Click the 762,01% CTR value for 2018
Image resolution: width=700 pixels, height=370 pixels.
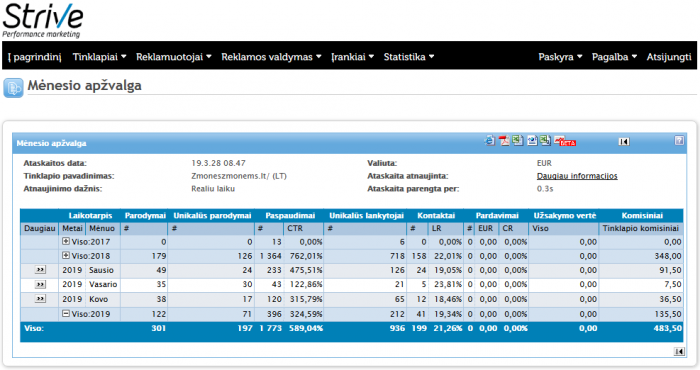tap(306, 256)
